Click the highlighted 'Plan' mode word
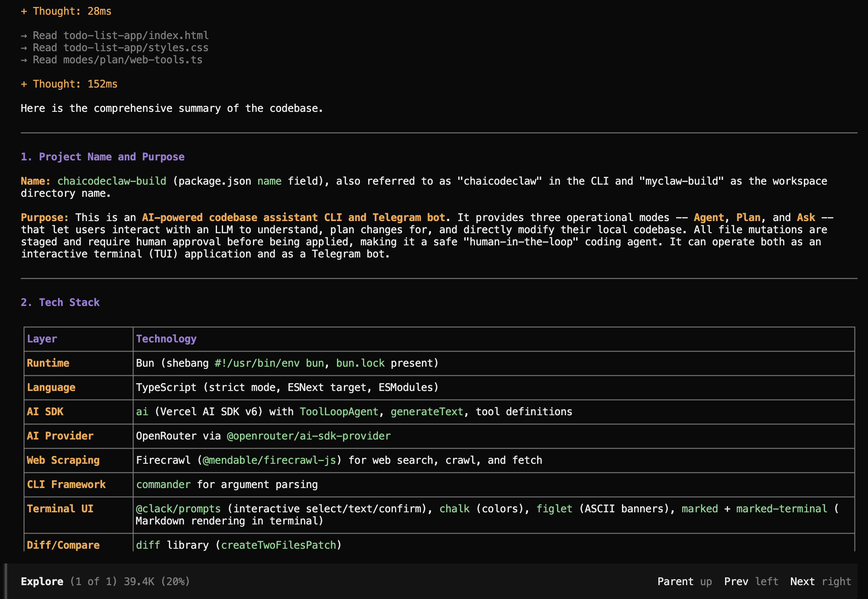The image size is (868, 599). pos(748,218)
